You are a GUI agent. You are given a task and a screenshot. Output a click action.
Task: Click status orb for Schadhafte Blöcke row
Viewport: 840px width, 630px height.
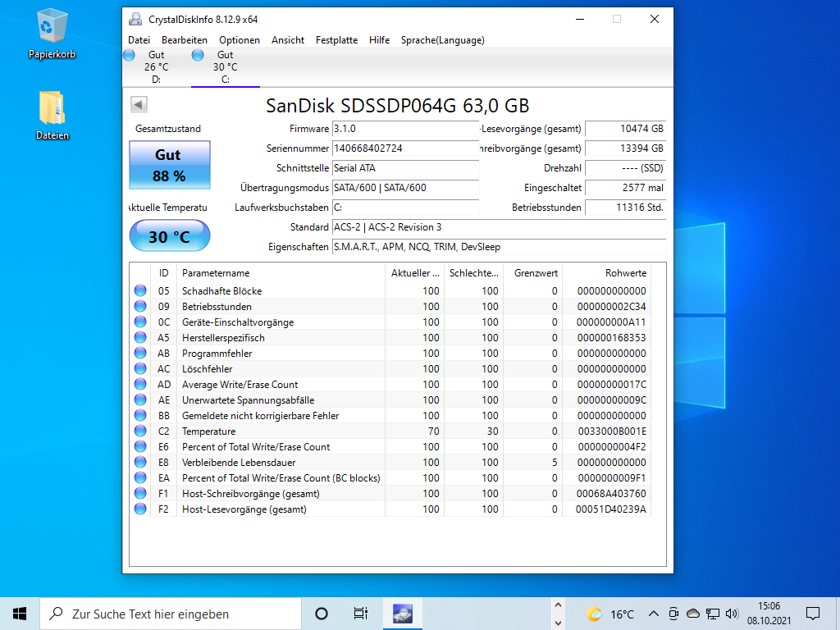coord(140,290)
